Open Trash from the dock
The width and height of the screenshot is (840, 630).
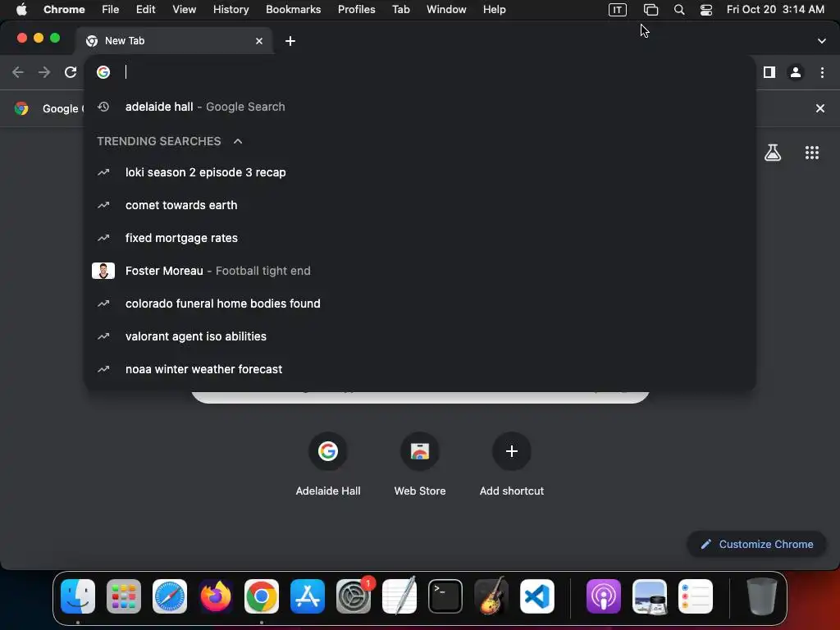[761, 596]
